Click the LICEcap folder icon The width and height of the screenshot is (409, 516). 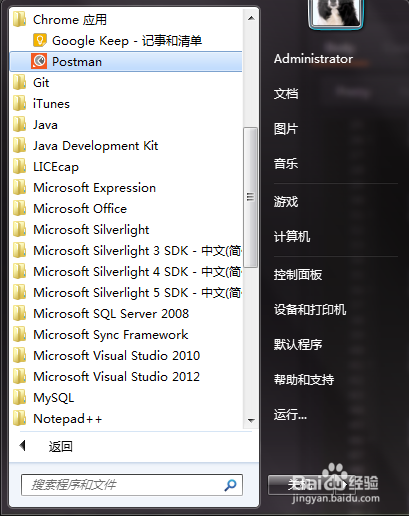click(20, 166)
